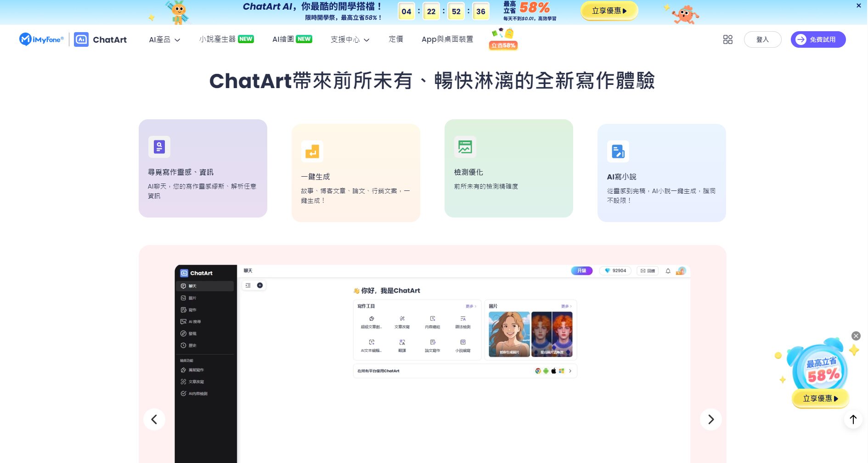Open the 檢測優化 card
The width and height of the screenshot is (868, 463).
(x=509, y=168)
